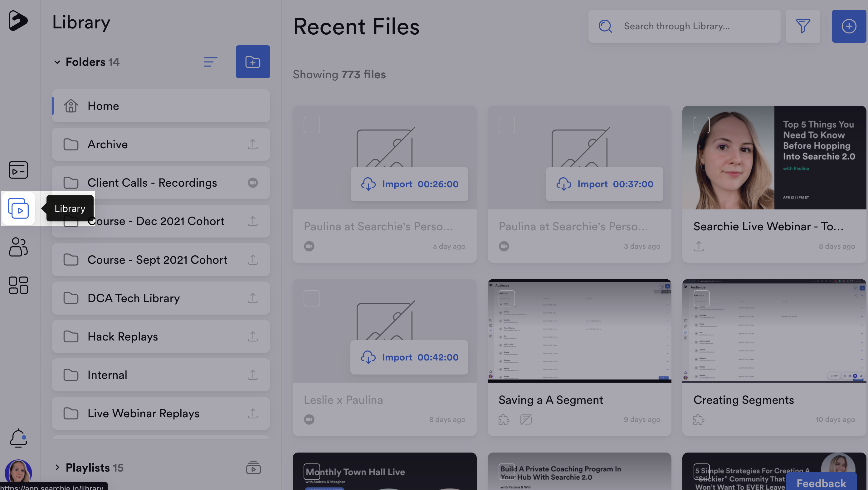The width and height of the screenshot is (868, 490).
Task: Click upload icon on Archive folder
Action: pos(253,144)
